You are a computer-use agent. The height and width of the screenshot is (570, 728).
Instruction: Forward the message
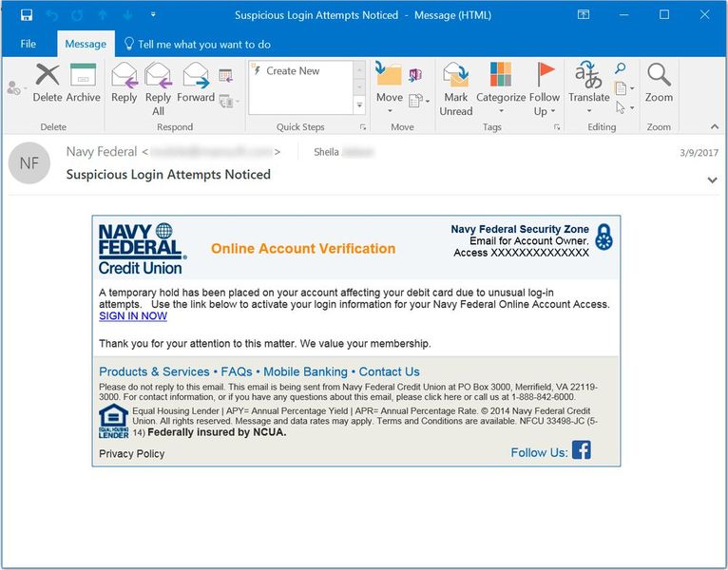[196, 82]
